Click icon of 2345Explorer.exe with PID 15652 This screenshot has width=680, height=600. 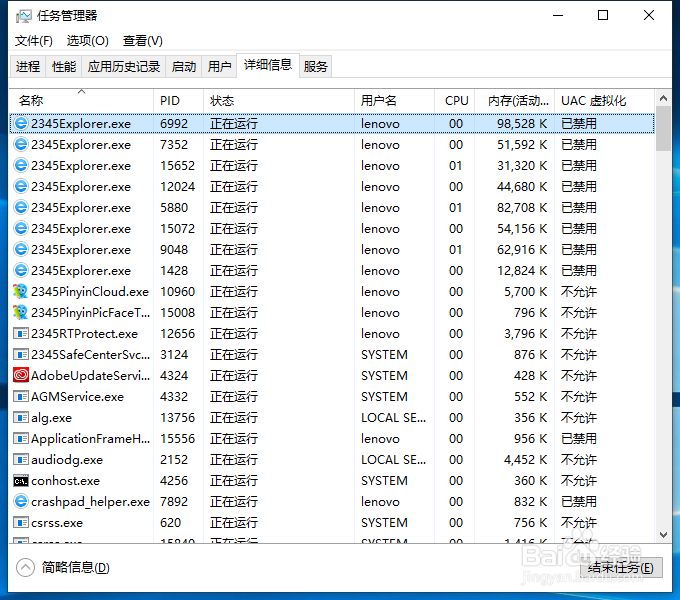21,166
